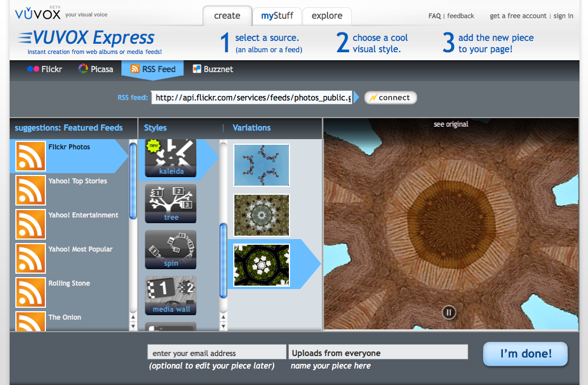The width and height of the screenshot is (588, 385).
Task: Click the VUVOX logo
Action: 38,14
